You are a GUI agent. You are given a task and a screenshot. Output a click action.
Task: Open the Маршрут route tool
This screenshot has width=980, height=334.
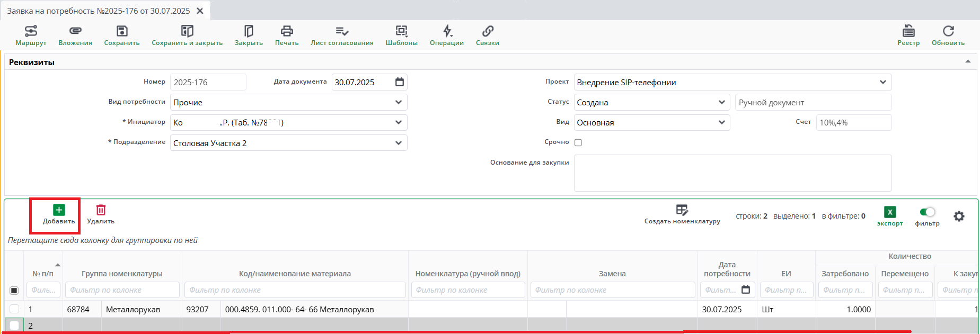coord(31,35)
